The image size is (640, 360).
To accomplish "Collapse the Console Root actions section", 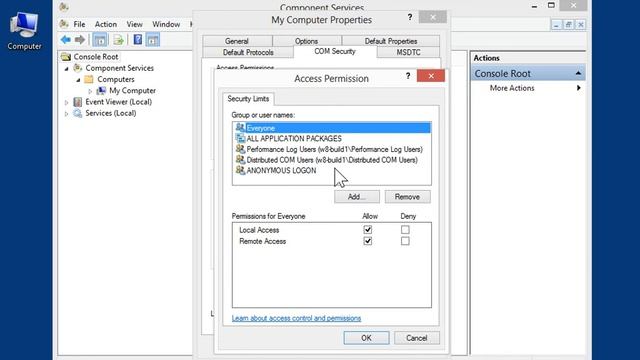I will point(578,73).
